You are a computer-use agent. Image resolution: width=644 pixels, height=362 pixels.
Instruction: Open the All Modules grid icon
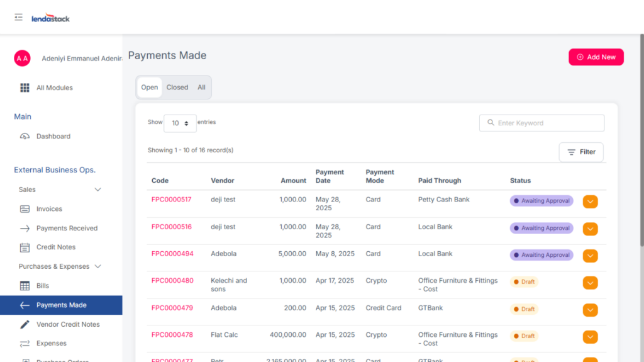pos(25,88)
